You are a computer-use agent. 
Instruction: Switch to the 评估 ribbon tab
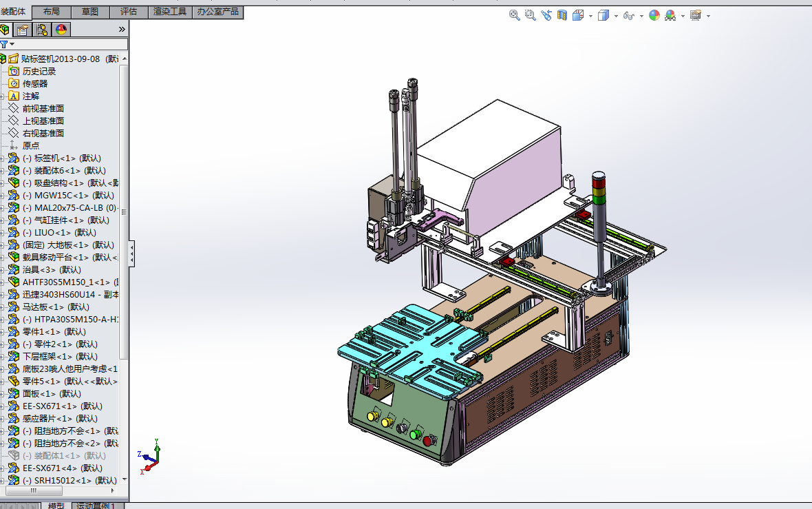coord(129,12)
